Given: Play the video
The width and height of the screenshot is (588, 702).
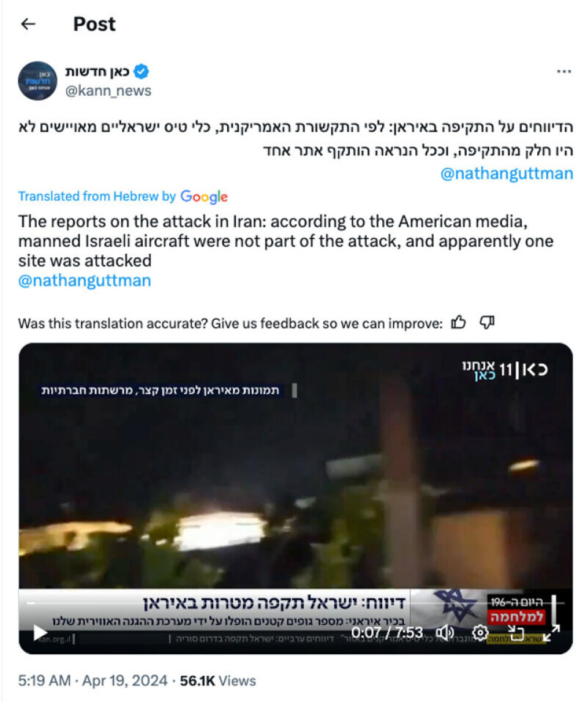Looking at the screenshot, I should (40, 633).
